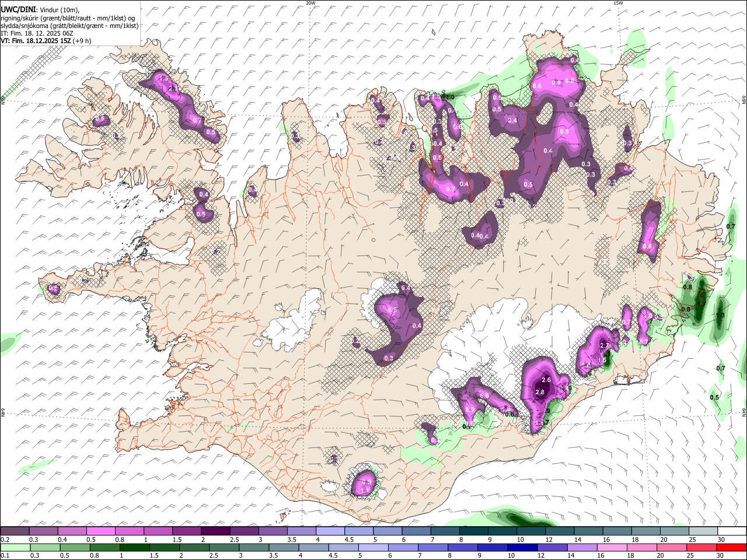The image size is (747, 560).
Task: Click the 2.8 snowfall value on the map
Action: click(x=540, y=393)
